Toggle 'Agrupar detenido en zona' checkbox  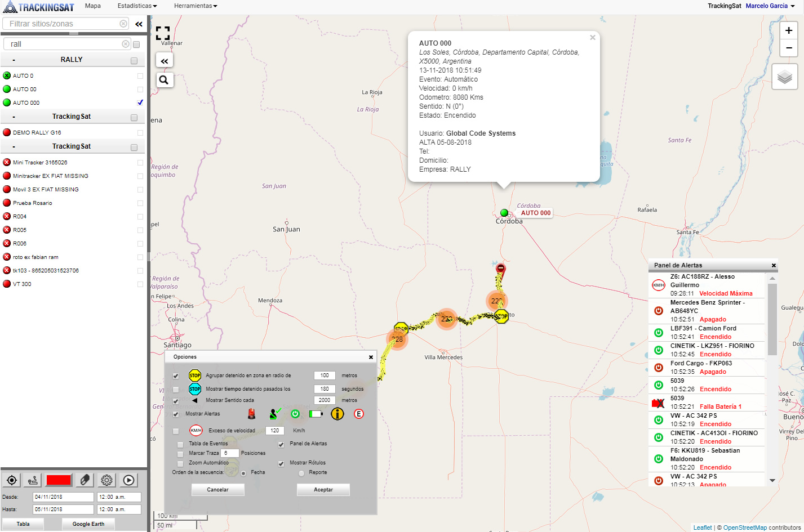click(176, 376)
